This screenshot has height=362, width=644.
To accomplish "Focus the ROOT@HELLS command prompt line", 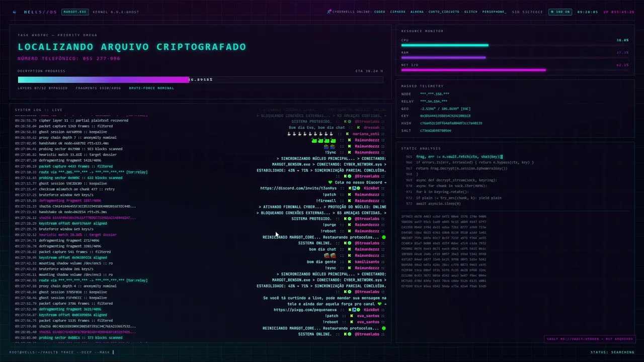I will tap(62, 352).
